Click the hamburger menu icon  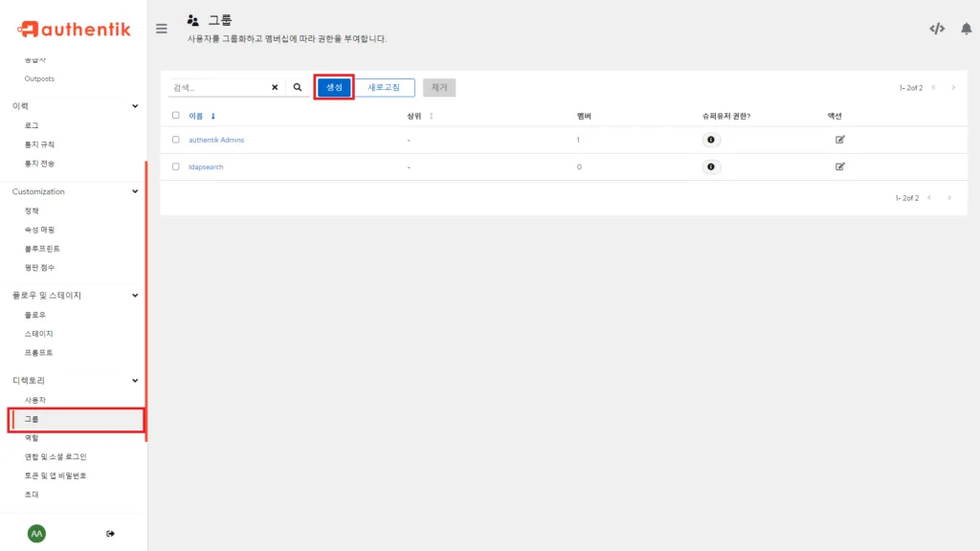[x=161, y=28]
